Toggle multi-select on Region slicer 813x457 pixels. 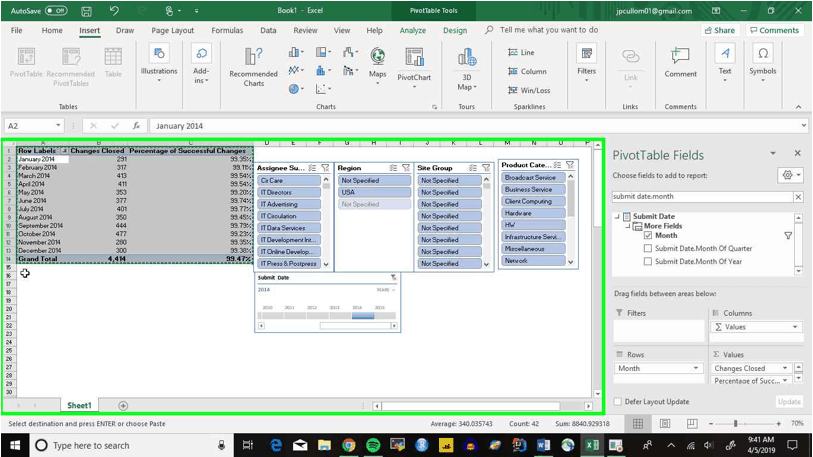[x=394, y=168]
